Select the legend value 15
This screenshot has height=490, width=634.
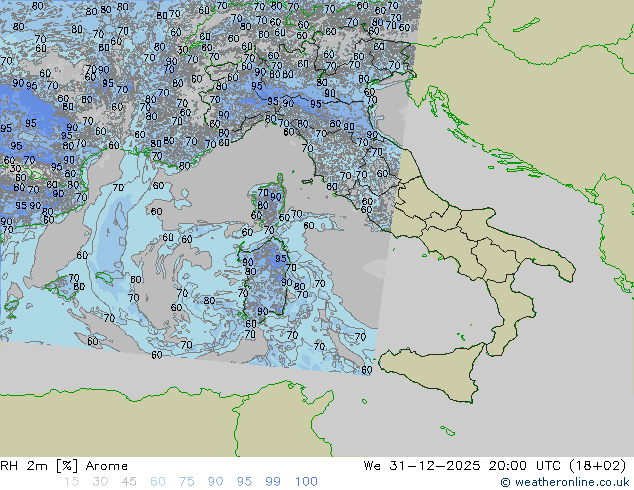pyautogui.click(x=71, y=482)
